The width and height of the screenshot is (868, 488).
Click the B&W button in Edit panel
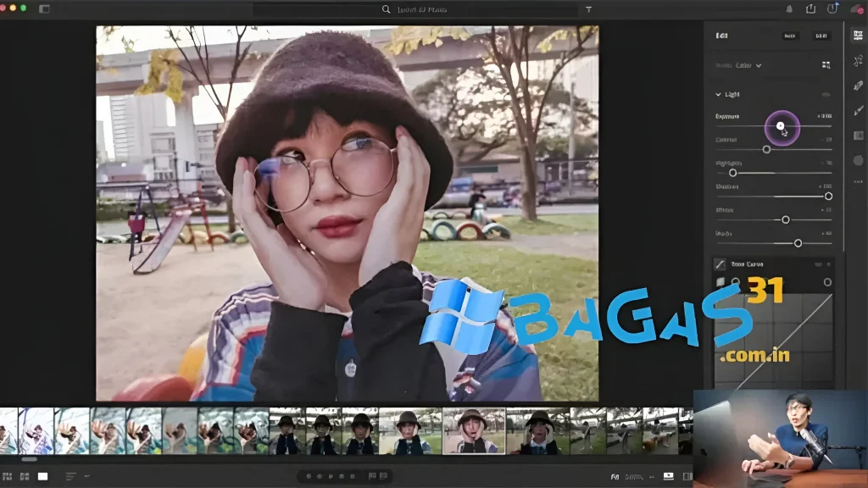coord(821,36)
